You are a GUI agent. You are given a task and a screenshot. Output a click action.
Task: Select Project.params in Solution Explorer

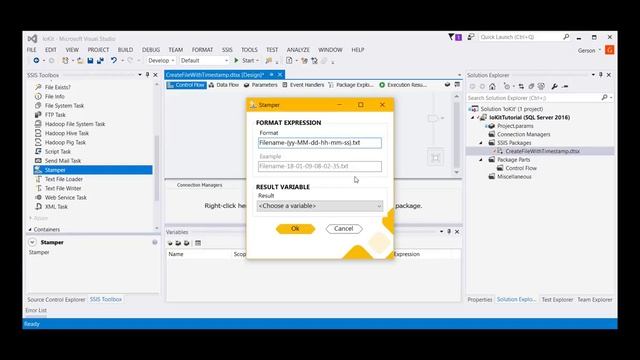(x=515, y=126)
